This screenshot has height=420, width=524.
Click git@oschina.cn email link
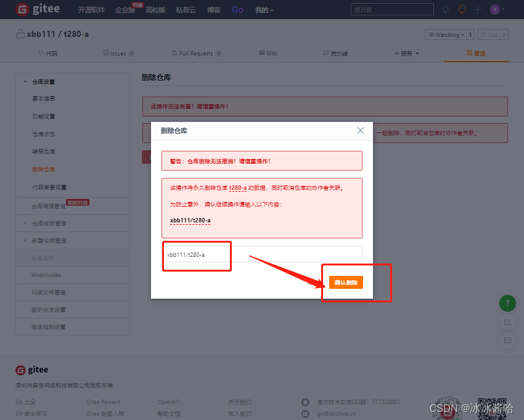point(337,414)
